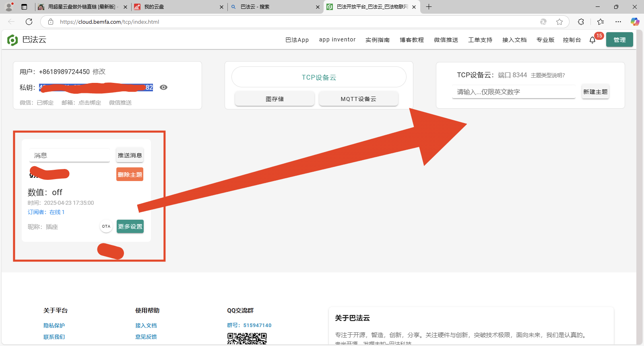This screenshot has width=644, height=346.
Task: Click the browser address bar URL
Action: pos(109,22)
